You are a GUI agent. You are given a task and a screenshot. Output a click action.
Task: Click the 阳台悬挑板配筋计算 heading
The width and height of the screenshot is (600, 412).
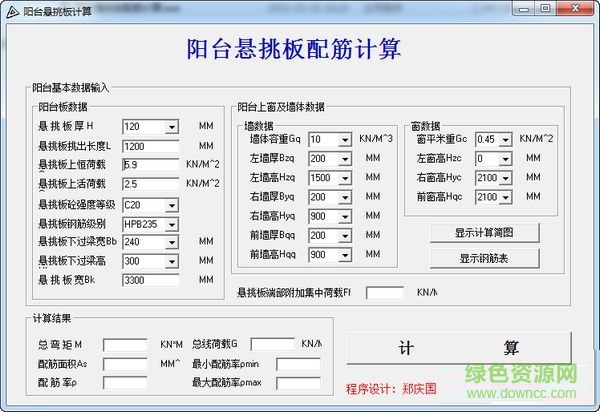click(294, 49)
